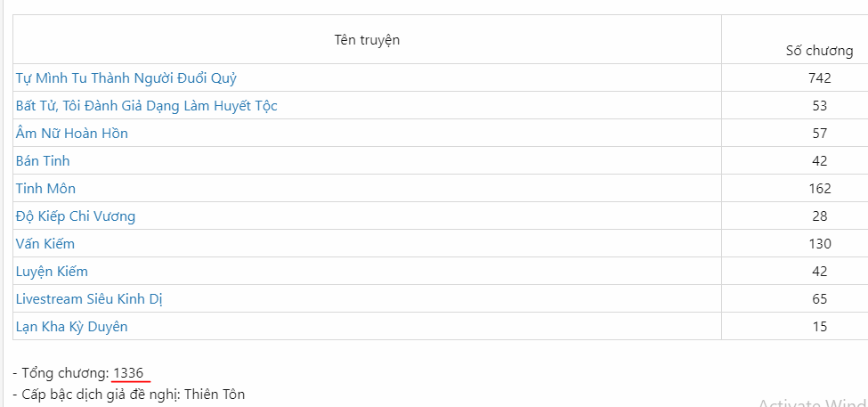Click the Tên truyện column header
868x407 pixels.
(x=367, y=40)
